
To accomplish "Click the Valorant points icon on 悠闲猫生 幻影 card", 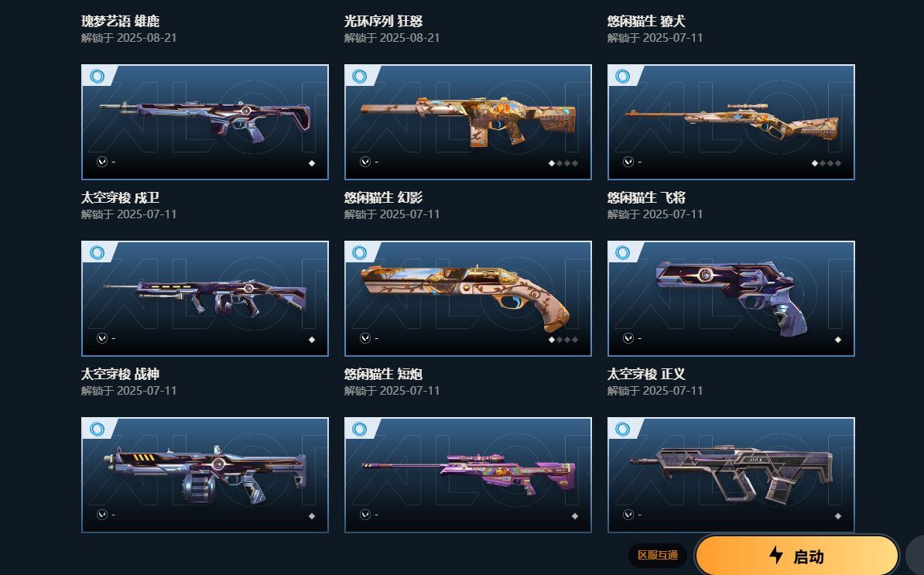I will 365,162.
